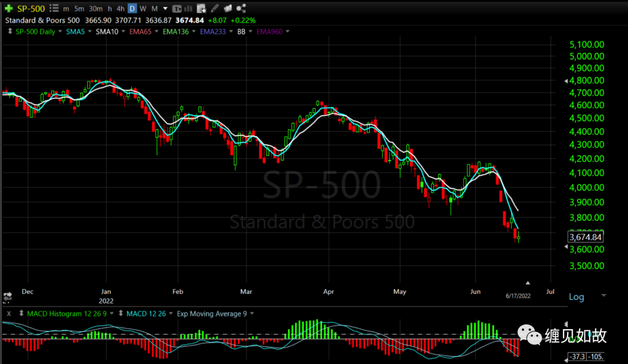Click the SMA5 indicator label
The height and width of the screenshot is (364, 628).
pos(75,31)
